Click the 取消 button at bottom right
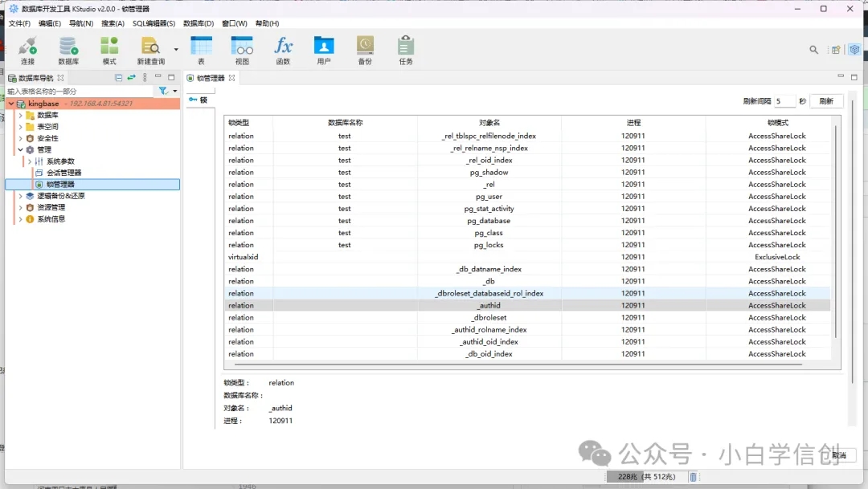The width and height of the screenshot is (868, 489). [839, 455]
